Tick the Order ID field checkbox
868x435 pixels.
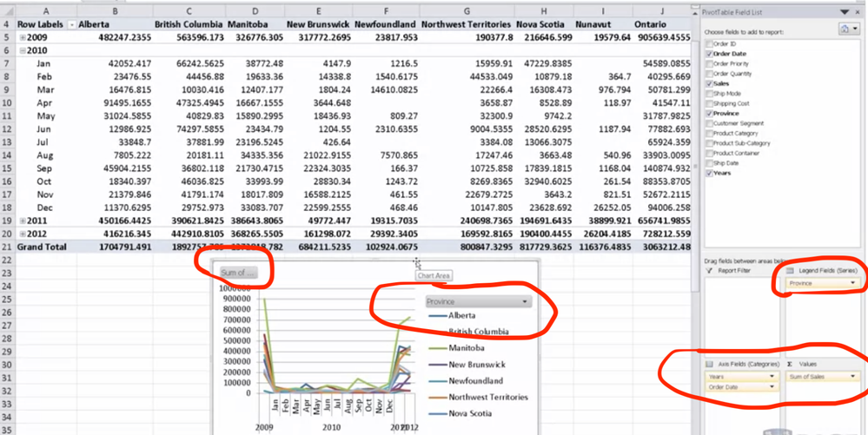710,43
